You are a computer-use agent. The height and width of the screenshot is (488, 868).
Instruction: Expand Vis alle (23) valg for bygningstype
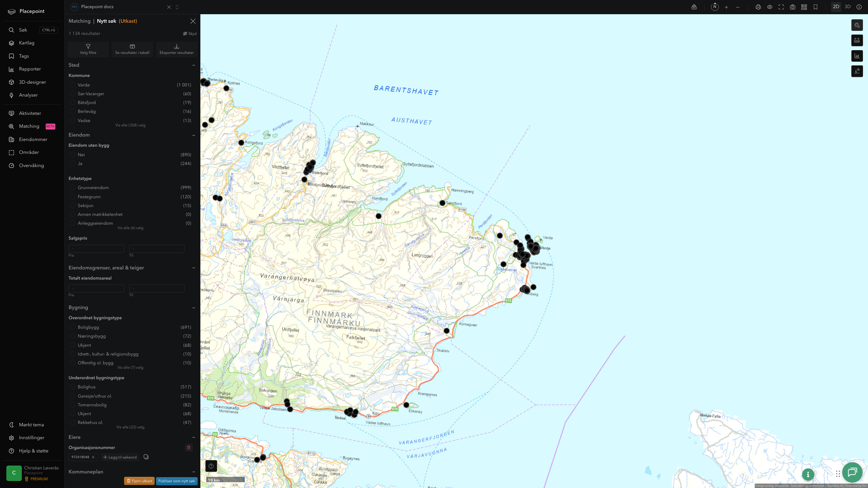pyautogui.click(x=131, y=427)
